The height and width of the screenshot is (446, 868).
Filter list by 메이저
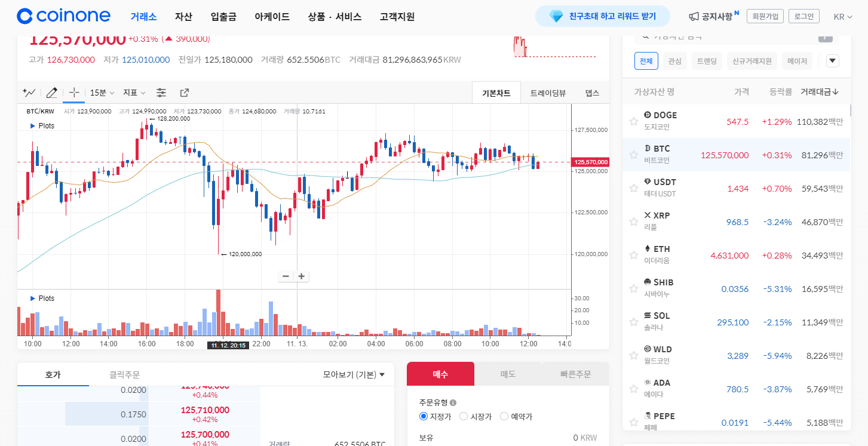coord(797,61)
